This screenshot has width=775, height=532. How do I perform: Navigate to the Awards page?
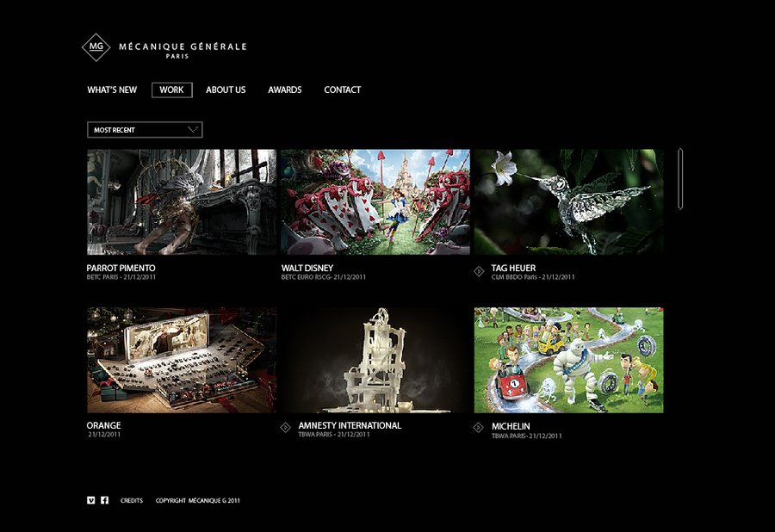[284, 90]
